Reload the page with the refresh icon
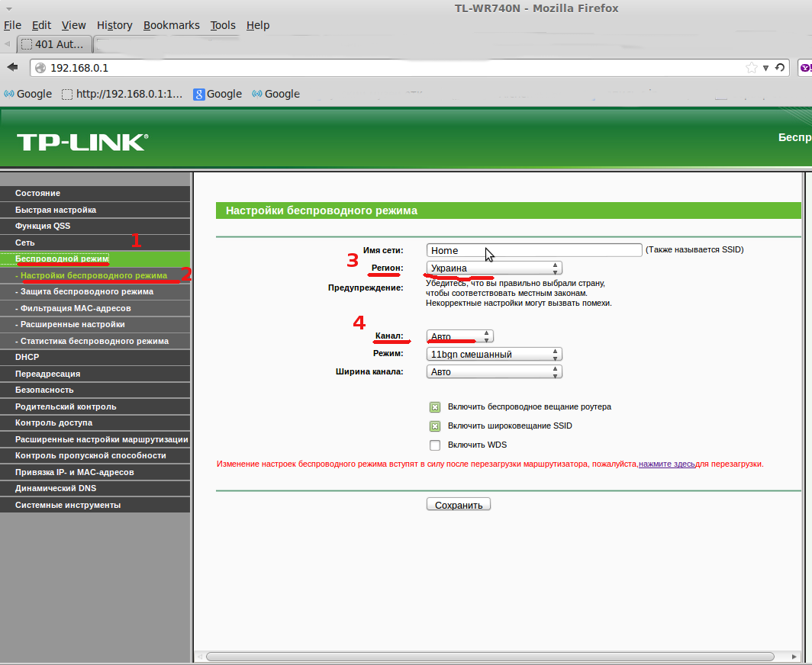This screenshot has width=812, height=665. 780,68
